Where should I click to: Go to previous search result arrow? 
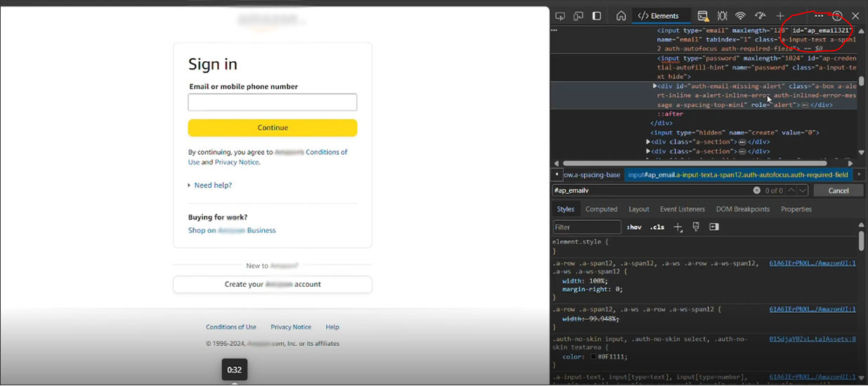tap(791, 191)
